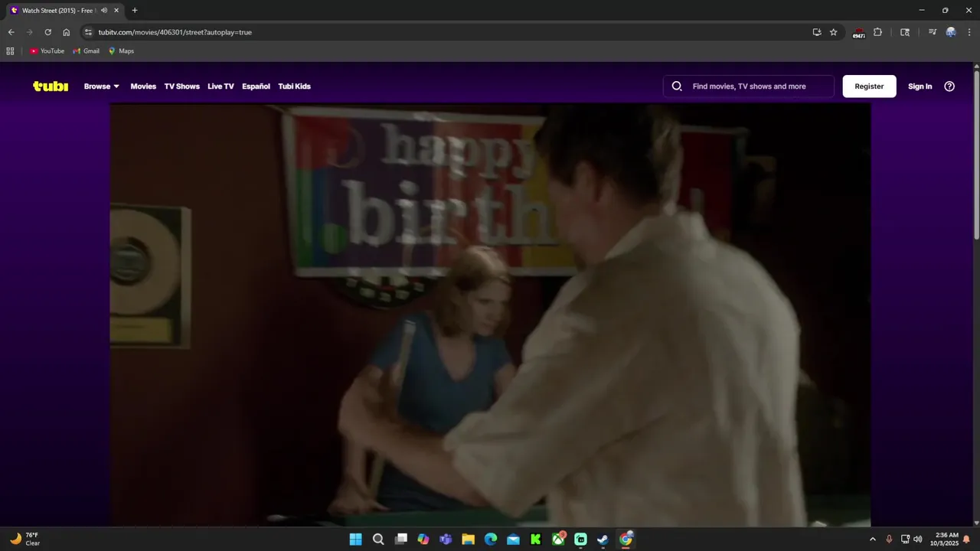The image size is (980, 551).
Task: Launch Microsoft Edge from taskbar
Action: [491, 540]
